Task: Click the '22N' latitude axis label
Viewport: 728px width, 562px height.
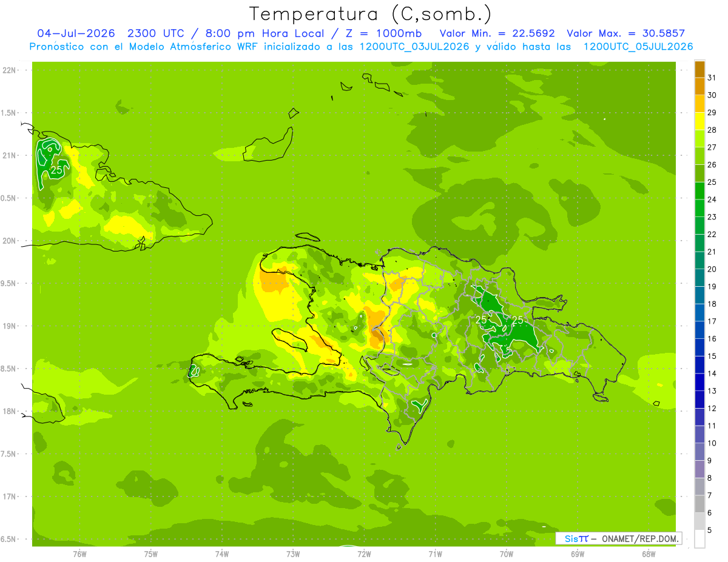Action: pos(9,70)
